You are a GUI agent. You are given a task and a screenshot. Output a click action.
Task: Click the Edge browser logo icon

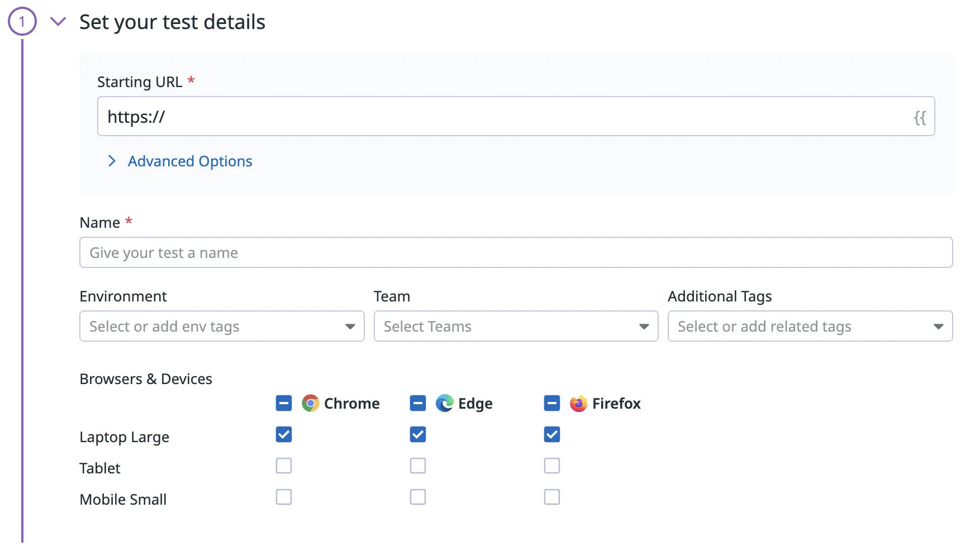pos(444,403)
